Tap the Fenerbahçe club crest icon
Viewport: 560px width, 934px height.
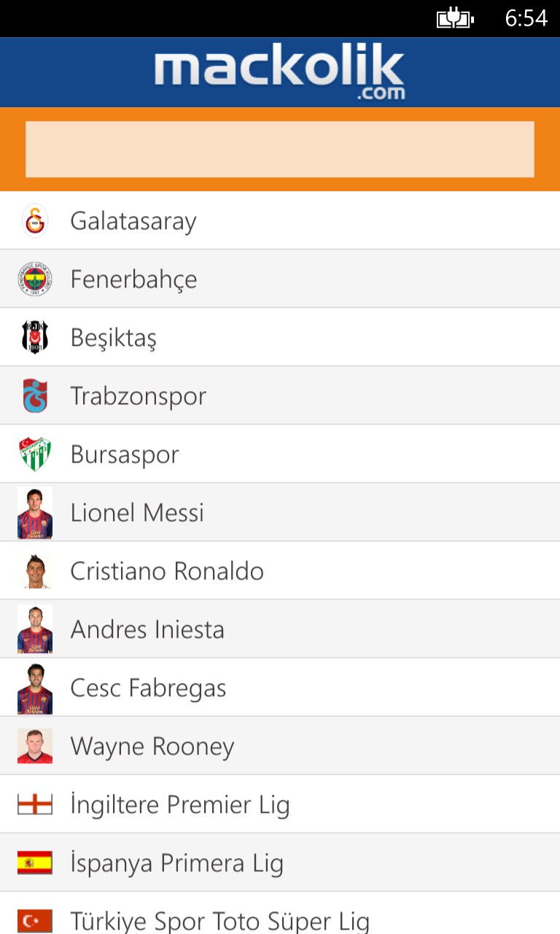(35, 279)
